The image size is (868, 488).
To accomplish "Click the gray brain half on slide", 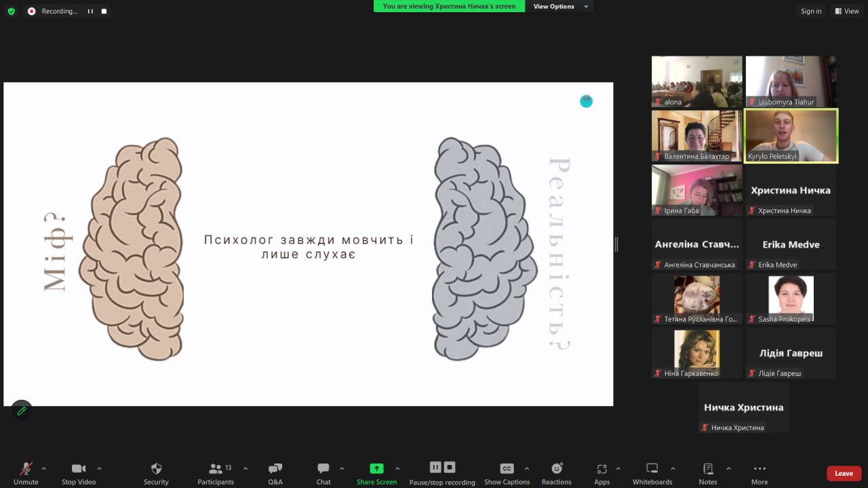I will click(x=485, y=248).
